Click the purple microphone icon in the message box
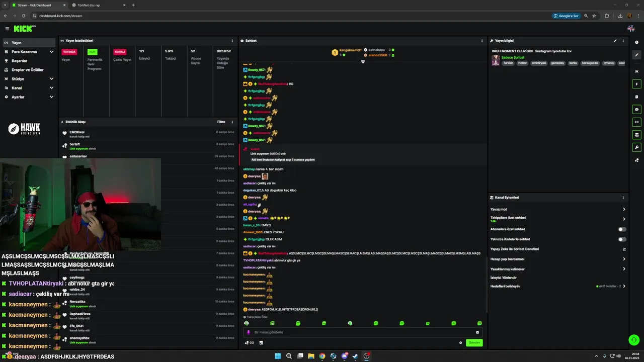Viewport: 644px width, 362px height. click(x=249, y=332)
